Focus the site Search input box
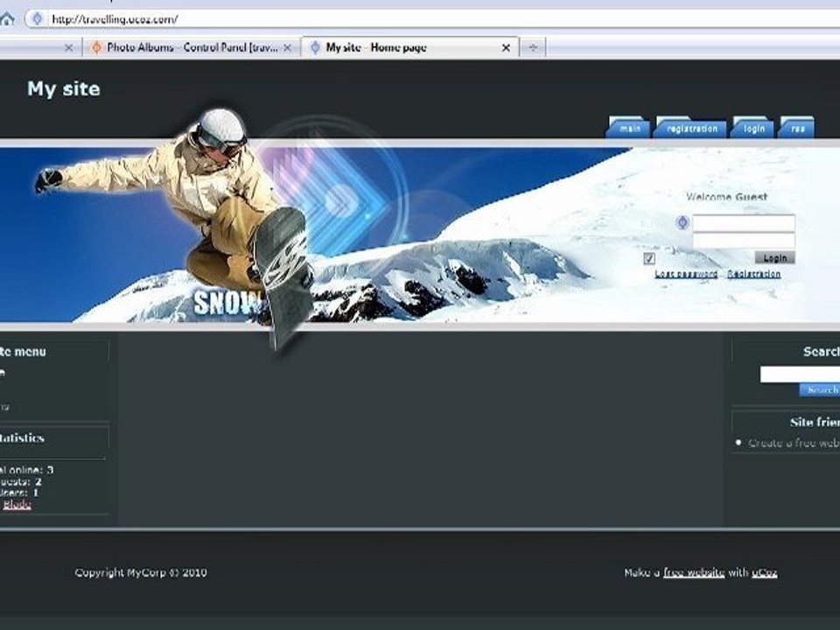The width and height of the screenshot is (840, 630). click(800, 374)
